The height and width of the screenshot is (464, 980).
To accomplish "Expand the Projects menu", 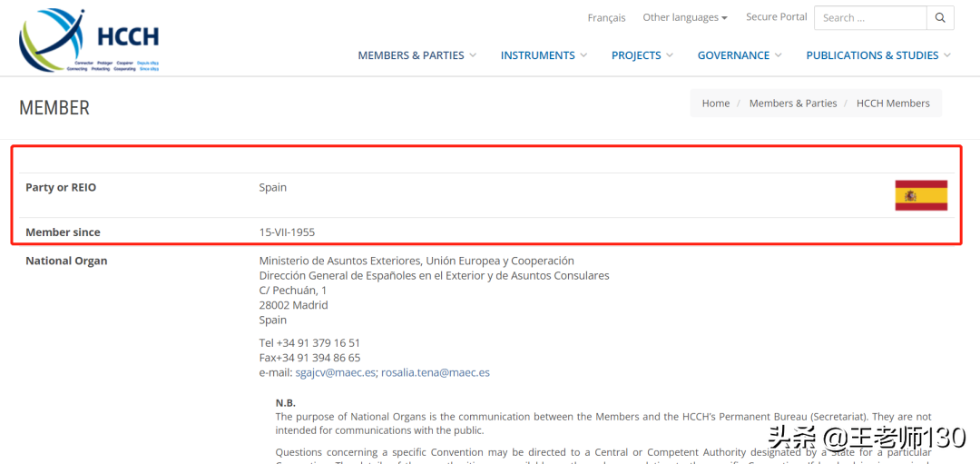I will click(x=642, y=55).
